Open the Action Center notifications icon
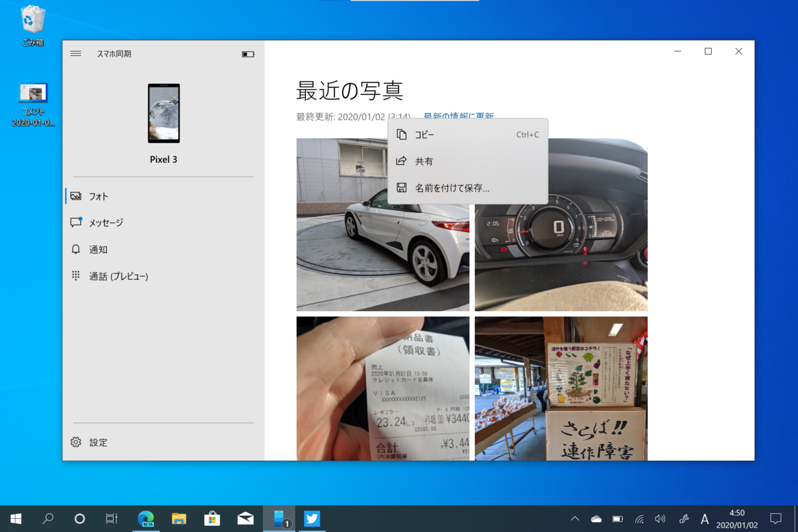The height and width of the screenshot is (532, 798). [775, 519]
